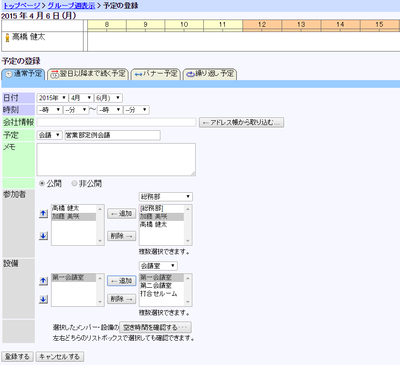
Task: Click the equipment move-up arrow icon
Action: tap(43, 281)
